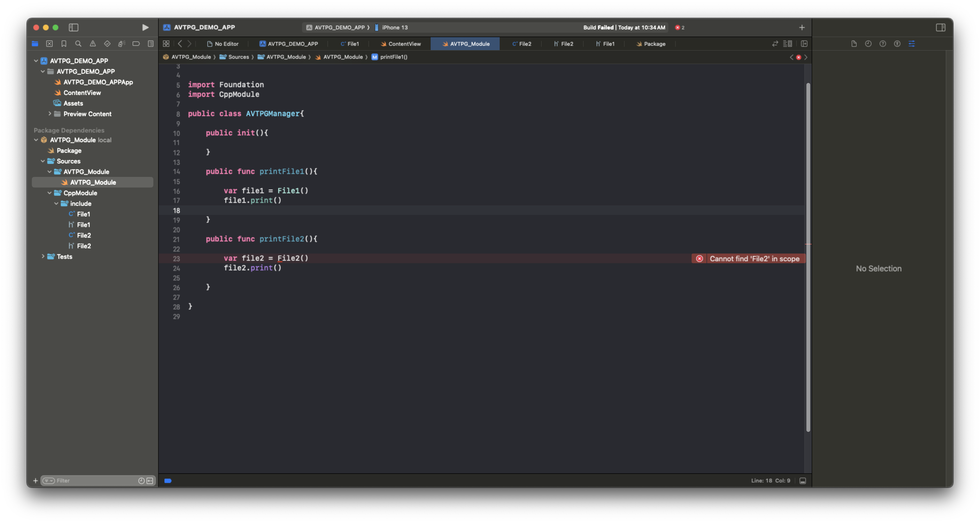The width and height of the screenshot is (980, 523).
Task: Open the Find navigator magnifier icon
Action: pyautogui.click(x=78, y=44)
